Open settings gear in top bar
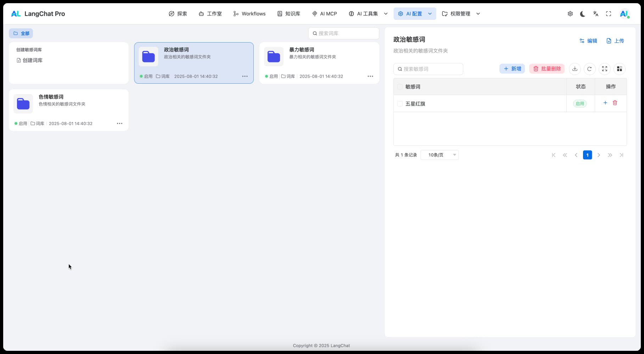This screenshot has height=354, width=644. pyautogui.click(x=570, y=14)
